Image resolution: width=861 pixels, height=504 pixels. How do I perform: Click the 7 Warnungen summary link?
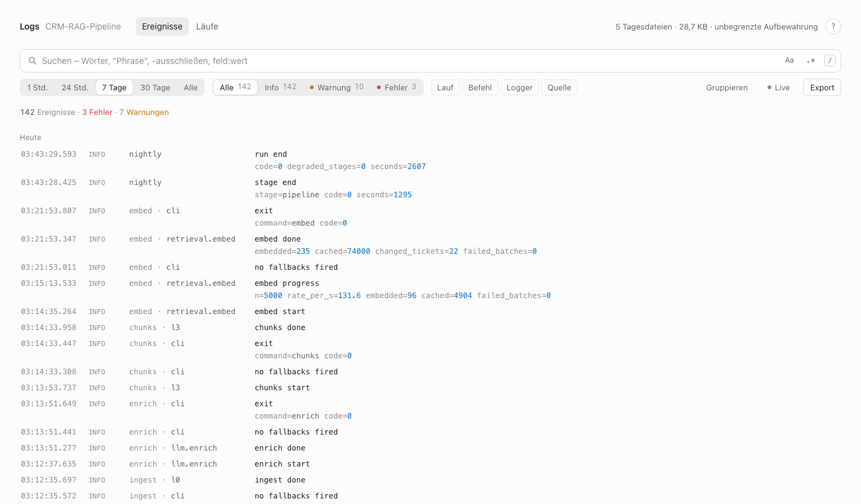tap(144, 112)
